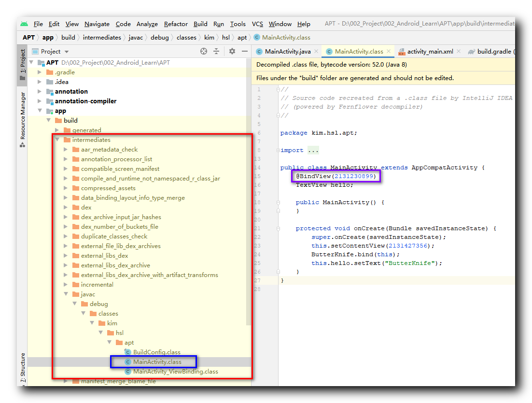Click the "ButterKnife" string literal

point(410,263)
